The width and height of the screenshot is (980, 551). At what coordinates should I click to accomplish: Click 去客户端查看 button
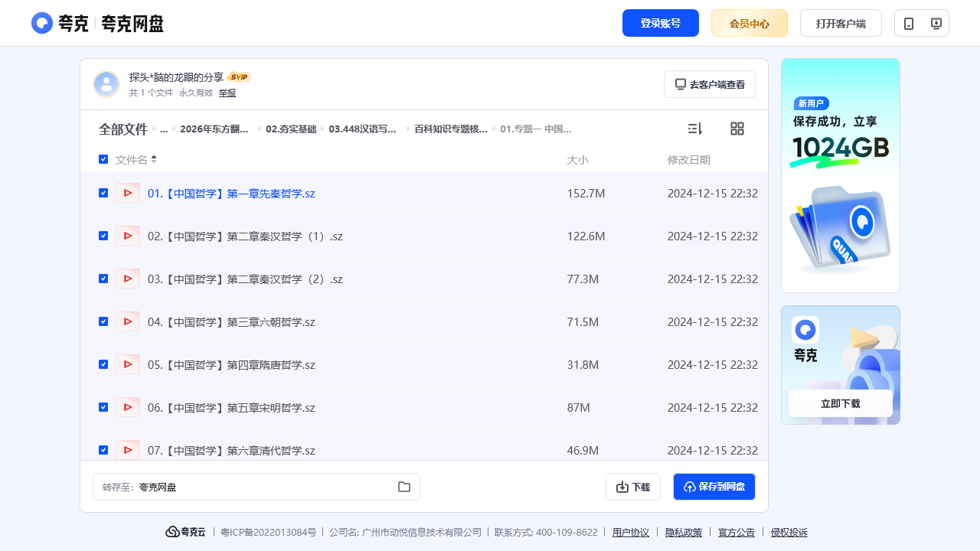[710, 84]
